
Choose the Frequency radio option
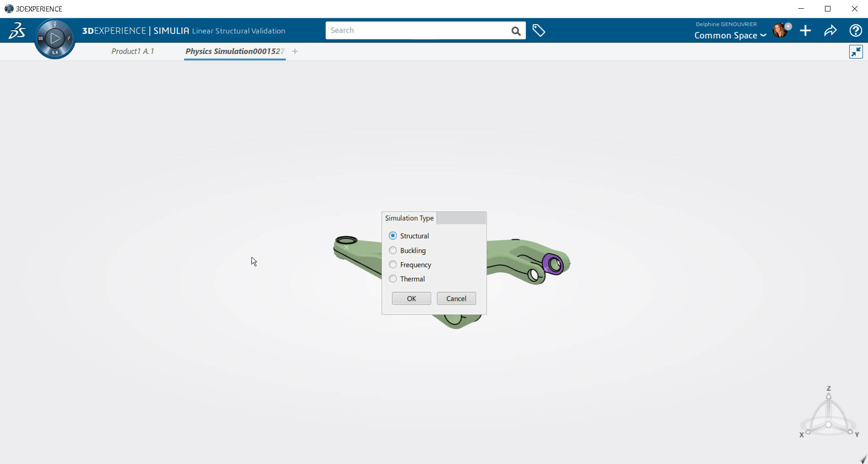393,264
